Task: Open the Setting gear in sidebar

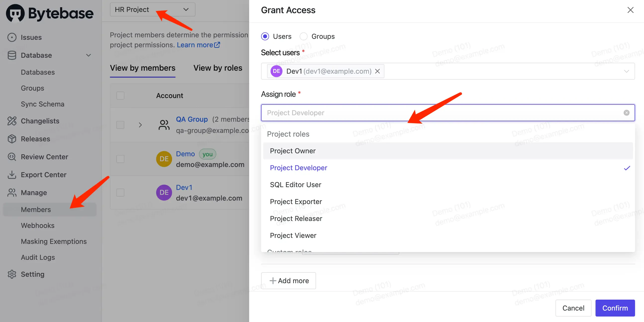Action: pyautogui.click(x=12, y=274)
